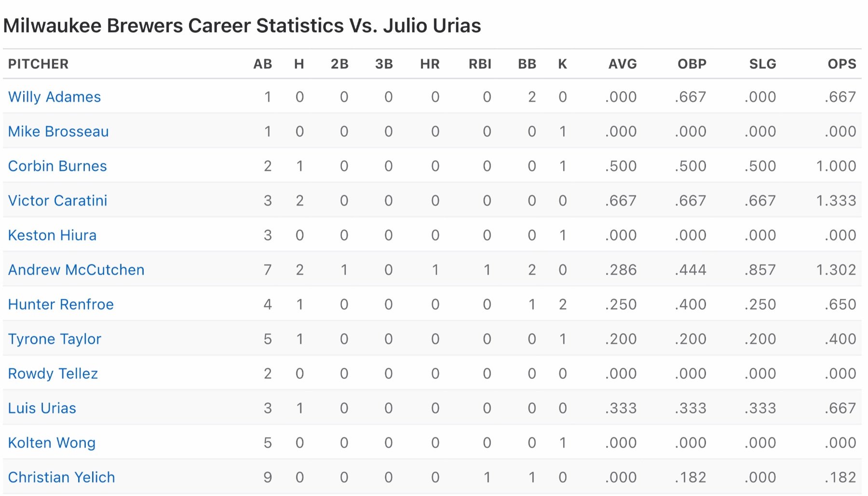Open Hunter Renfroe profile
The image size is (868, 496).
pos(61,304)
